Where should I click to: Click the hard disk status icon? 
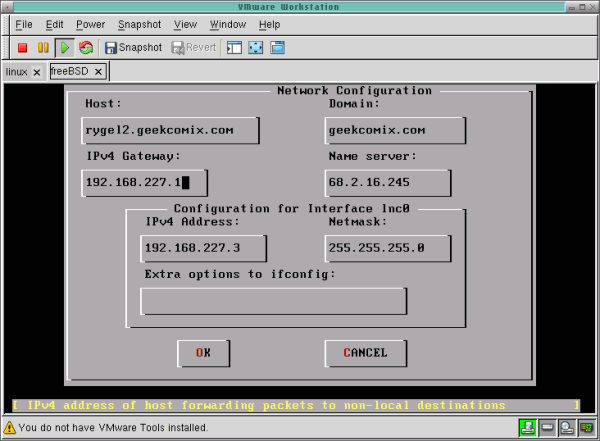[548, 428]
